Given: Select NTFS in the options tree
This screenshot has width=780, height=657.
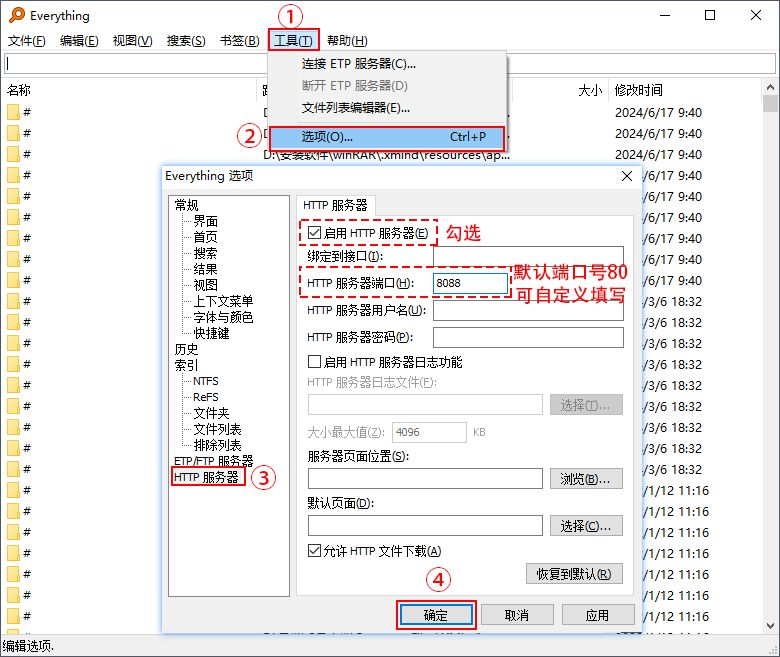Looking at the screenshot, I should [x=206, y=381].
